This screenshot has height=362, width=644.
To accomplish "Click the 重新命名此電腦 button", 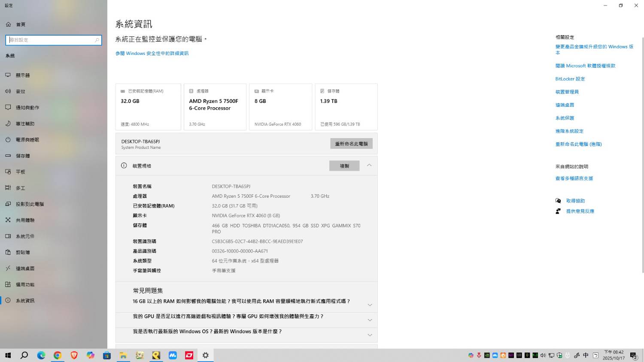I will coord(351,143).
